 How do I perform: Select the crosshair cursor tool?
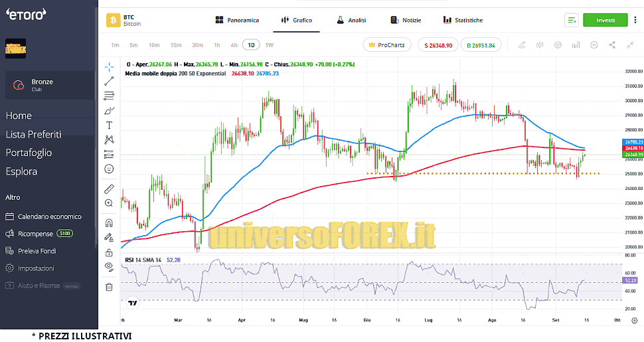(x=109, y=66)
